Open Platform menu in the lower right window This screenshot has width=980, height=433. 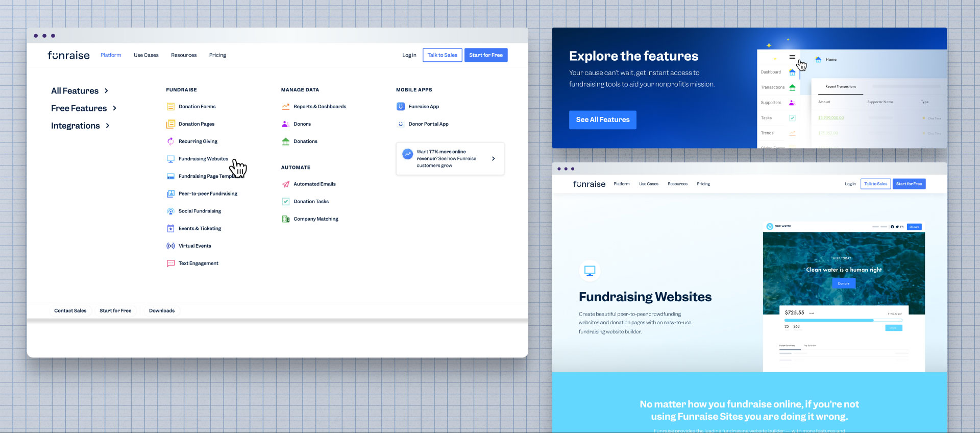pyautogui.click(x=622, y=184)
